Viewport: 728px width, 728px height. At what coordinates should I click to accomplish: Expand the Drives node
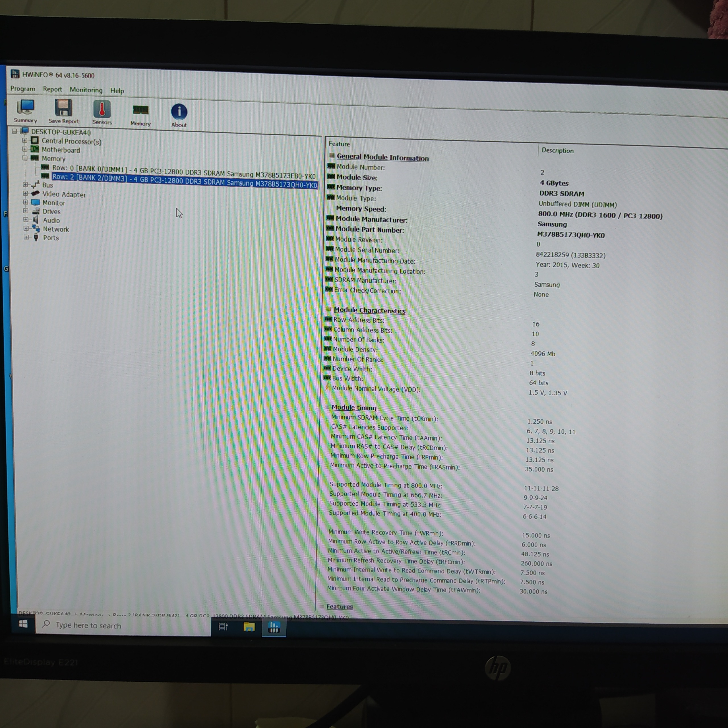point(26,211)
